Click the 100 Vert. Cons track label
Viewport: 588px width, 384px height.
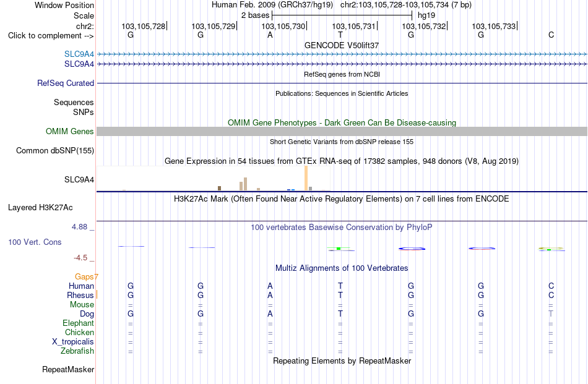(35, 242)
